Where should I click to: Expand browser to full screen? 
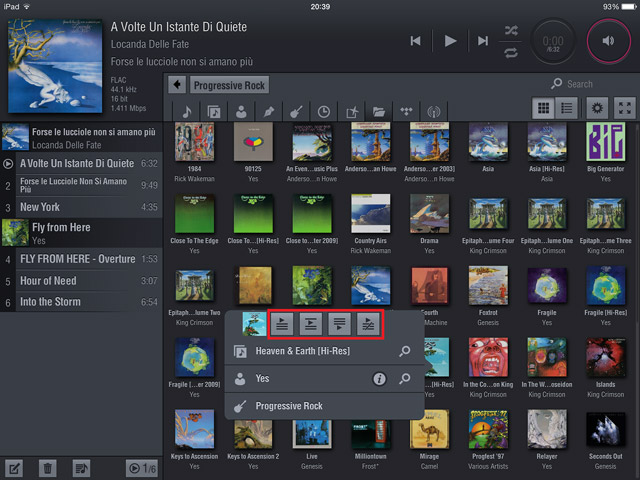coord(624,109)
